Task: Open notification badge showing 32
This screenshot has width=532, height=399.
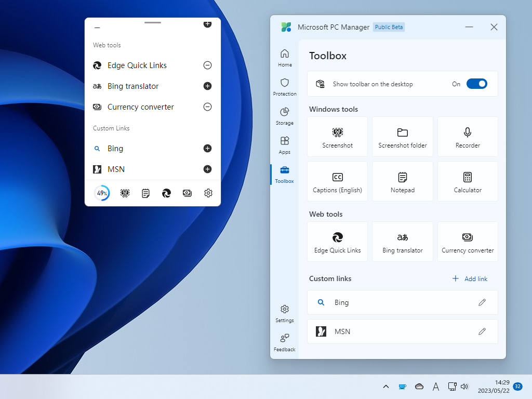Action: (518, 387)
